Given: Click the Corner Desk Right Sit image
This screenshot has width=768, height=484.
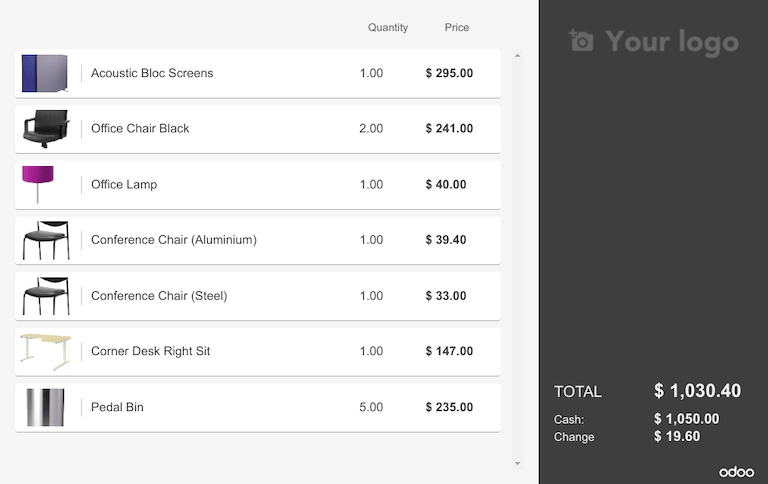Looking at the screenshot, I should (45, 351).
